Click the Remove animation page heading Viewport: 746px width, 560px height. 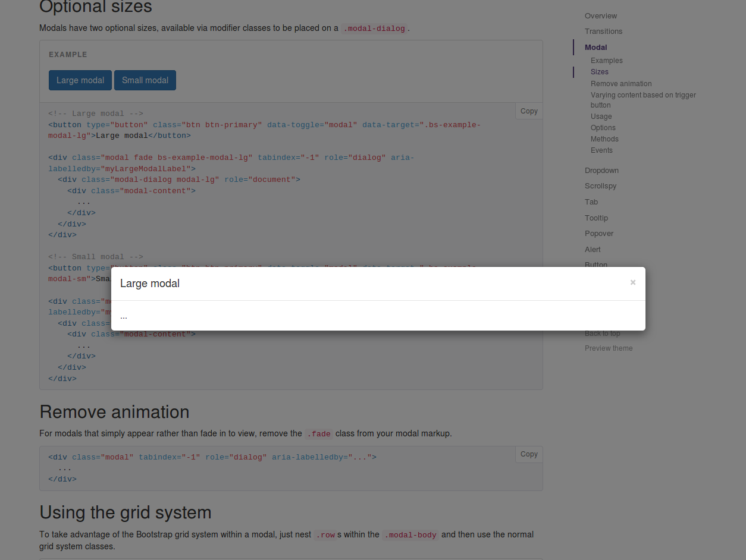coord(114,412)
